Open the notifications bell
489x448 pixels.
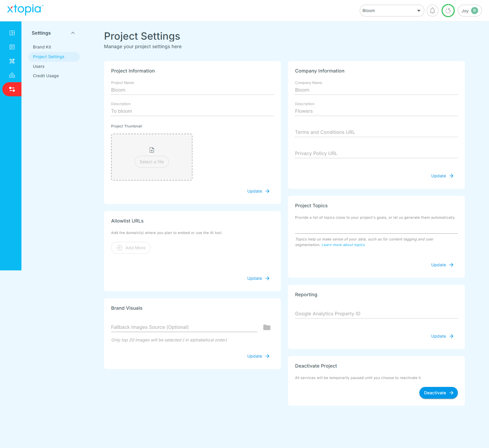pos(432,11)
